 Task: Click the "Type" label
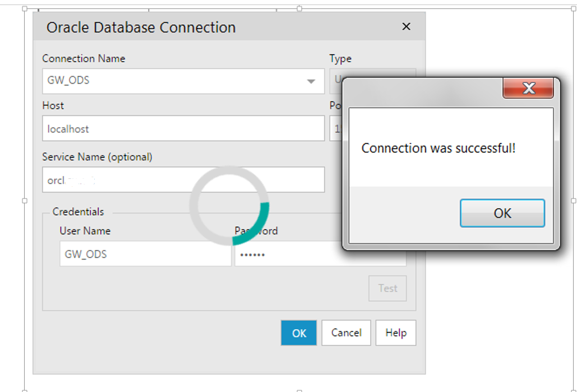pos(340,59)
